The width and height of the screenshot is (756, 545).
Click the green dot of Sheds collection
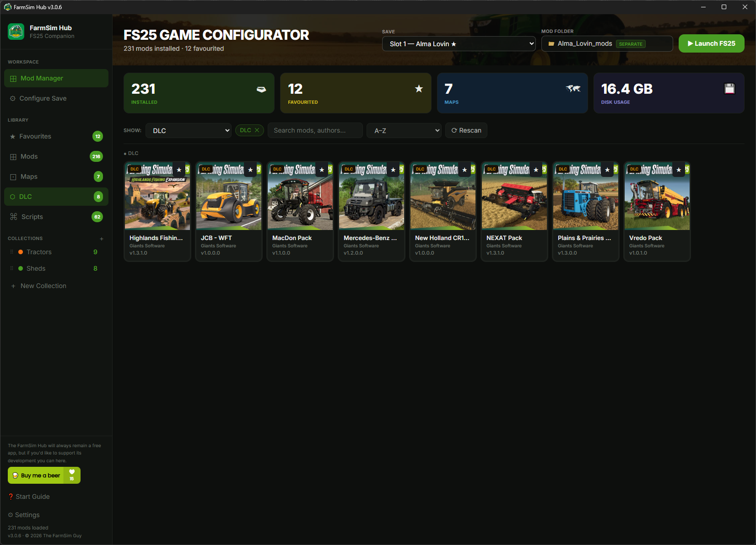click(21, 268)
